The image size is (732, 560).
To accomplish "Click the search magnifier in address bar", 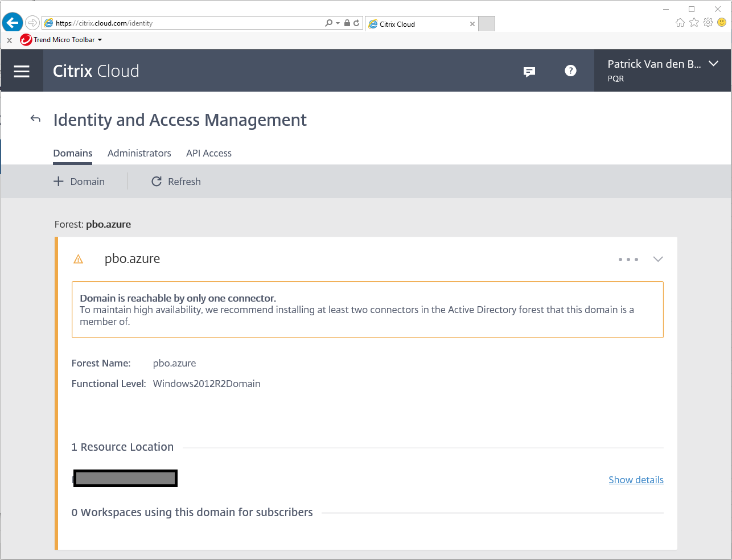I will [328, 23].
